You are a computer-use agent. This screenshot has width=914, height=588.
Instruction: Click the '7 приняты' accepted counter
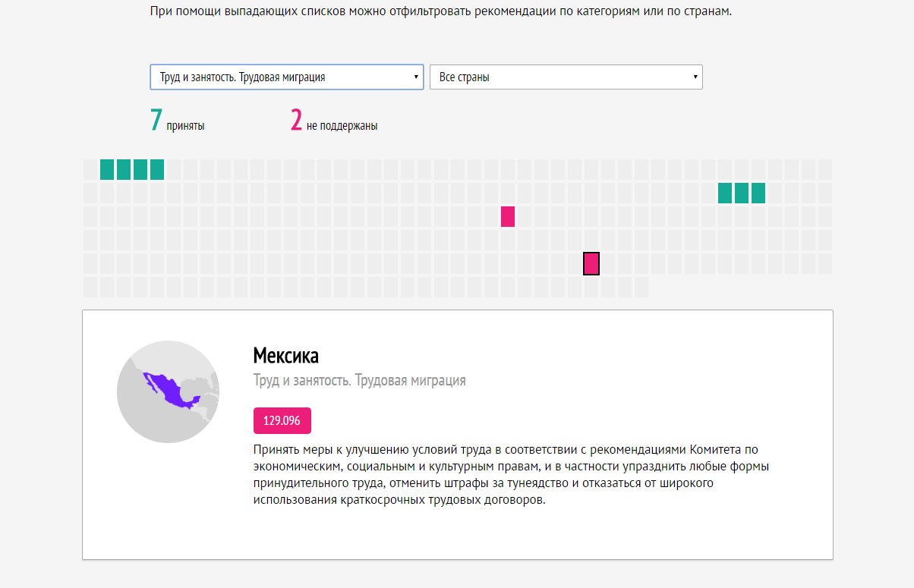178,121
